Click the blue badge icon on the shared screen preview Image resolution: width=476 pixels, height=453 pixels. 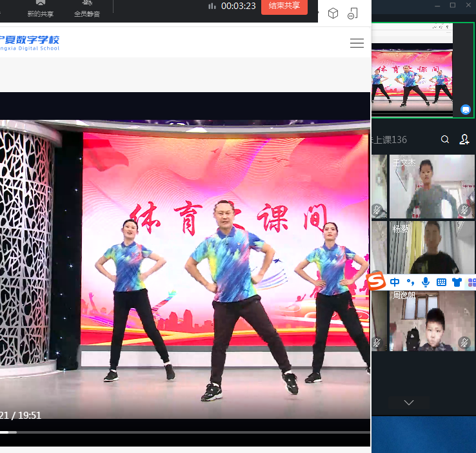click(466, 110)
